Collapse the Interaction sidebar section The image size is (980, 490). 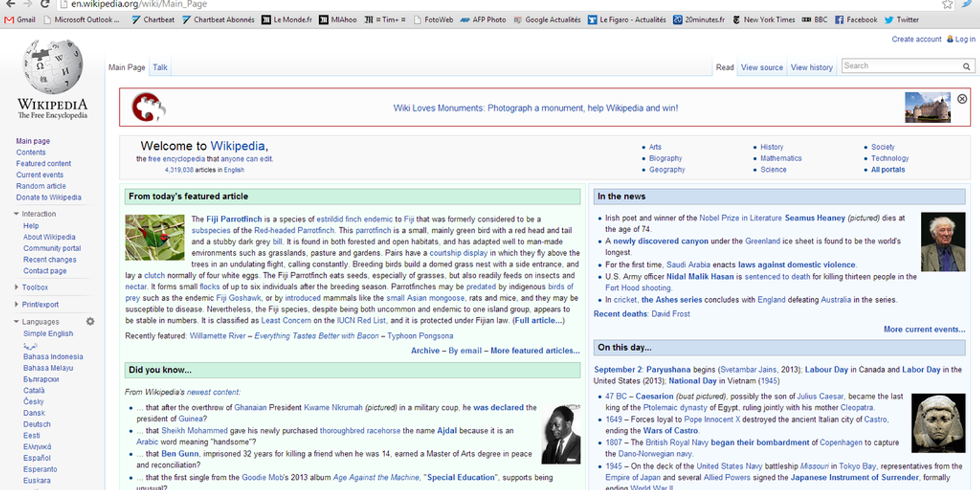(34, 214)
